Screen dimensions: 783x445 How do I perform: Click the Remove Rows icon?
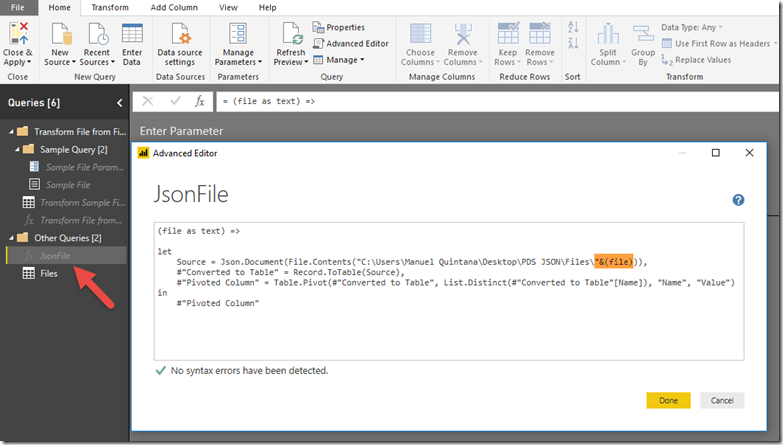pyautogui.click(x=540, y=33)
